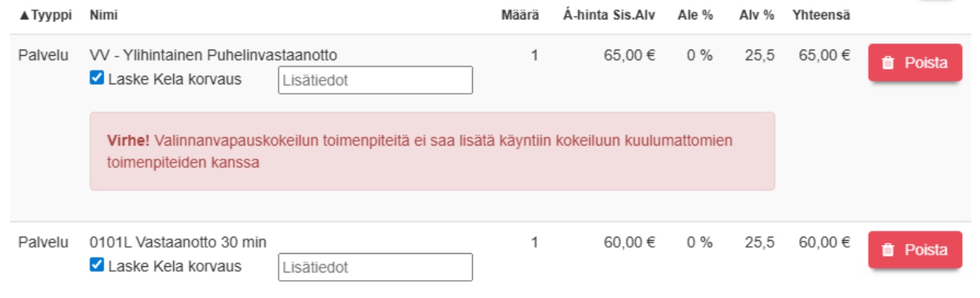Focus the Lisätiedot field under Ylihintainen Puhelinvastaanotto
Image resolution: width=980 pixels, height=298 pixels.
375,80
